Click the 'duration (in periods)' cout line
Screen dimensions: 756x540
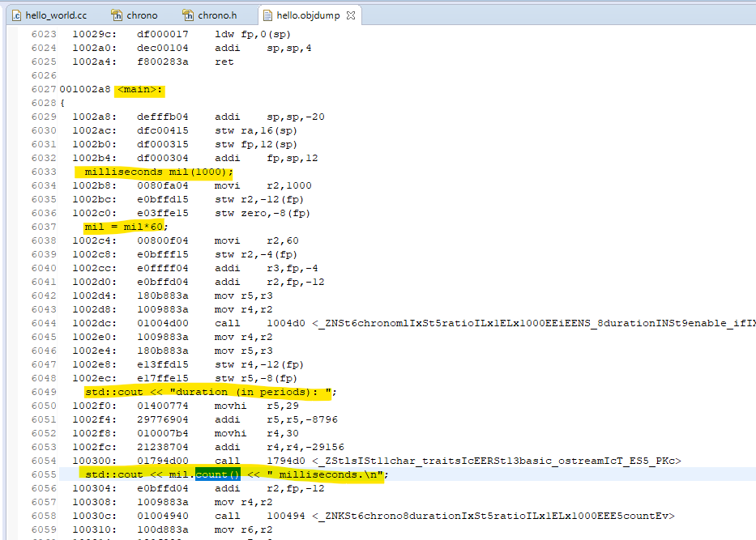point(210,392)
